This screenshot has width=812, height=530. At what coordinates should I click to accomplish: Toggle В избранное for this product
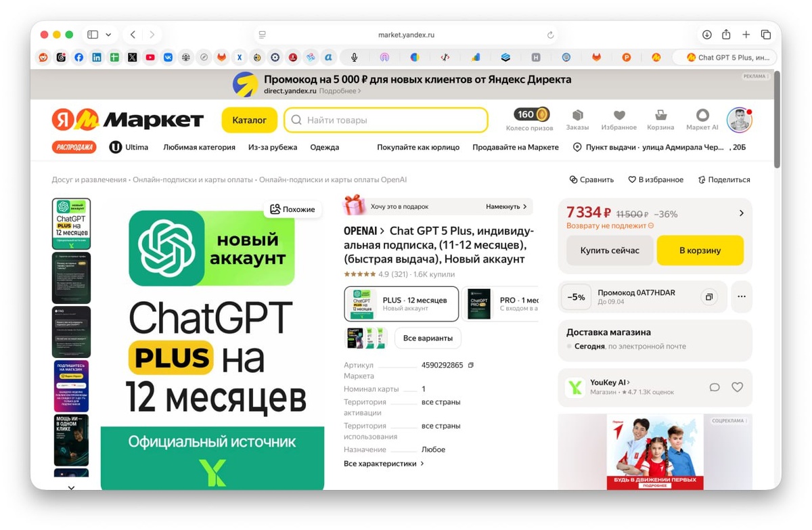pyautogui.click(x=656, y=180)
